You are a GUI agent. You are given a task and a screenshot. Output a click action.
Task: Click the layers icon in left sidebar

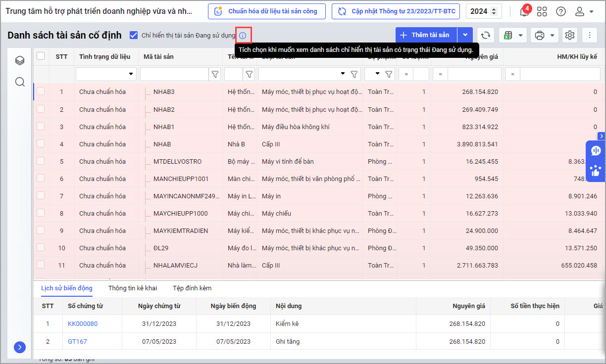(x=20, y=60)
